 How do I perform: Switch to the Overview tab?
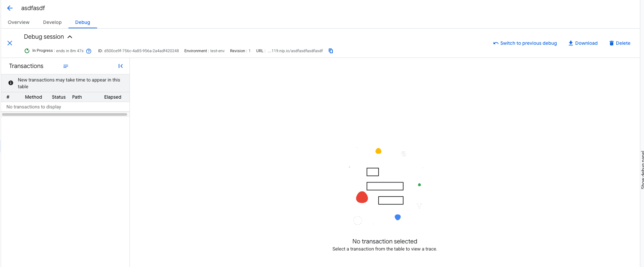coord(19,22)
